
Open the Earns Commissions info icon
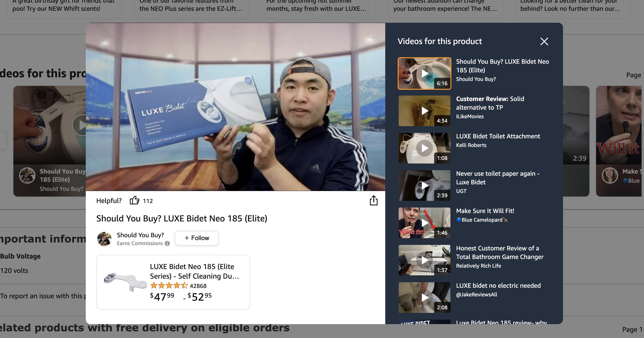tap(167, 243)
